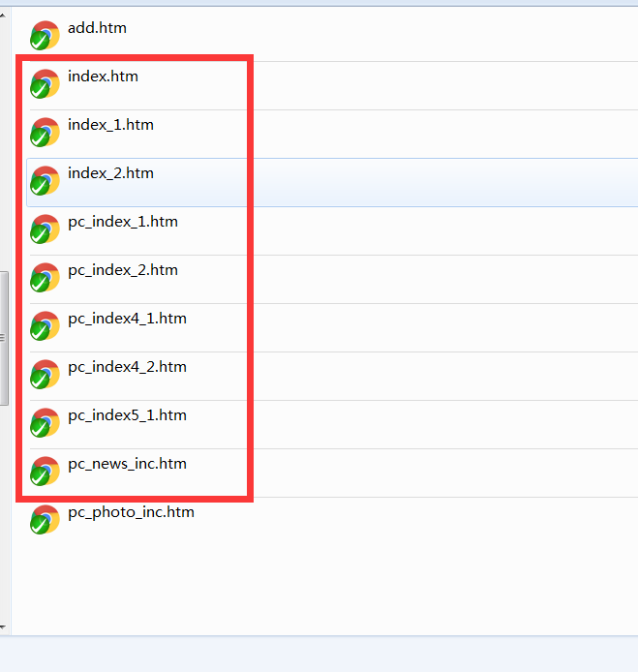The width and height of the screenshot is (638, 672).
Task: Click the scrollbar thumb on left edge
Action: [x=4, y=339]
